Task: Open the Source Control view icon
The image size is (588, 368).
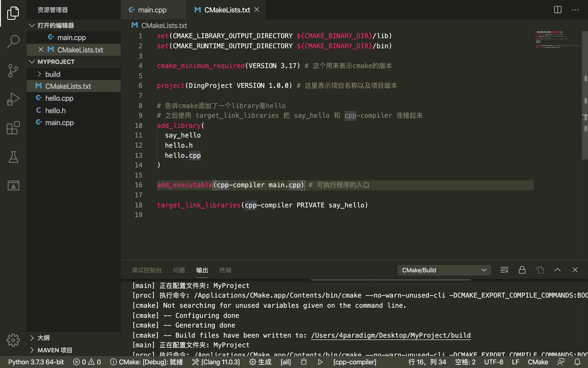Action: click(13, 71)
